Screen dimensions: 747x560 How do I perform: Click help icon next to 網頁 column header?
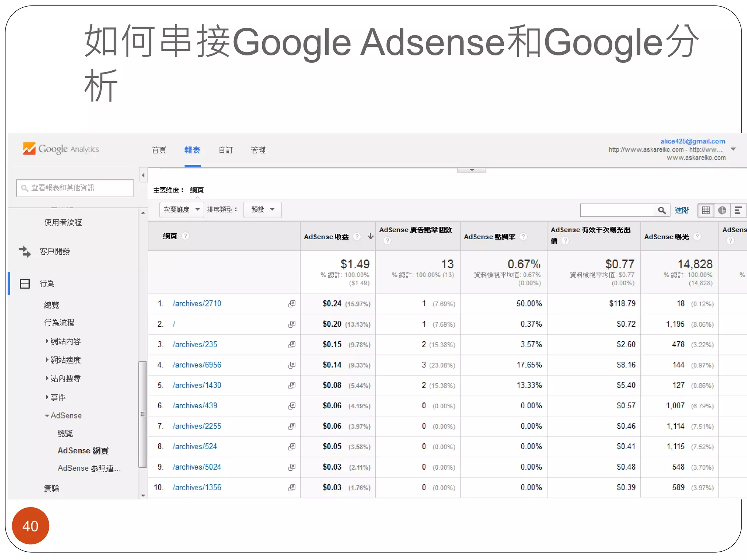pos(185,236)
